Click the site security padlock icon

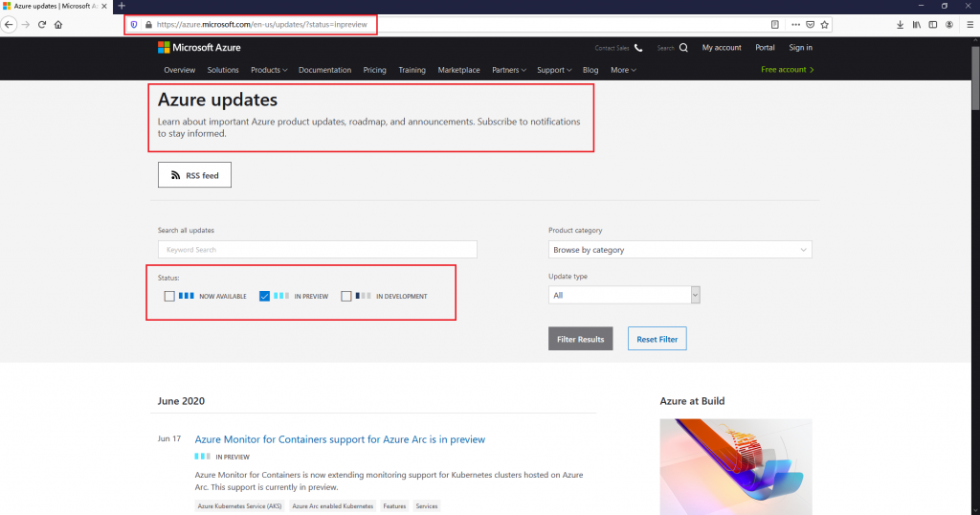tap(148, 24)
